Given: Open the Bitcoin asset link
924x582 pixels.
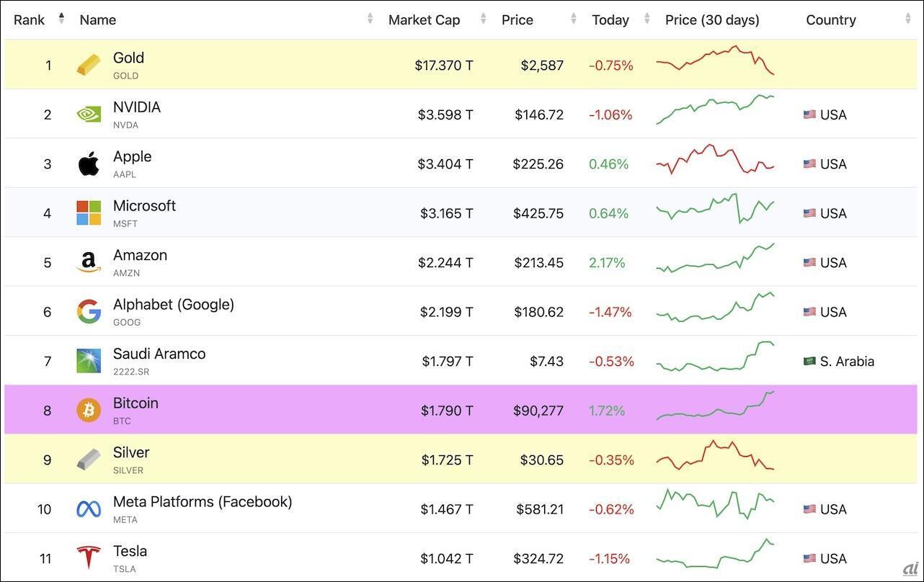Looking at the screenshot, I should (136, 403).
